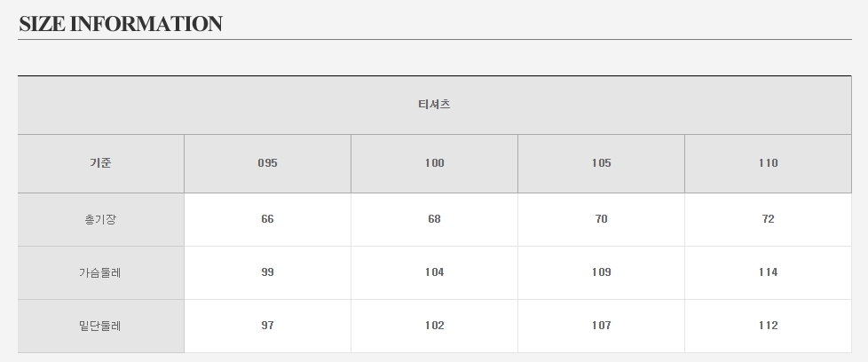Screen dimensions: 868x362
Task: Click the 가슴둘레 row label
Action: click(100, 272)
